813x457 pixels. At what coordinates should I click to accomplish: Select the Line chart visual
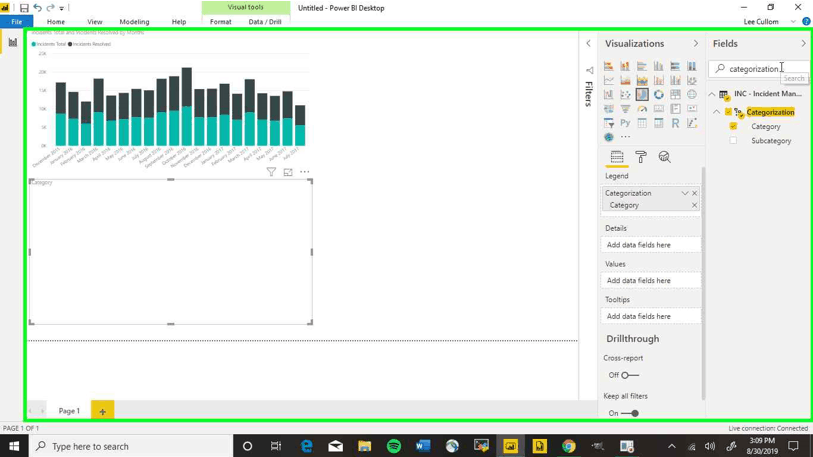click(x=609, y=80)
